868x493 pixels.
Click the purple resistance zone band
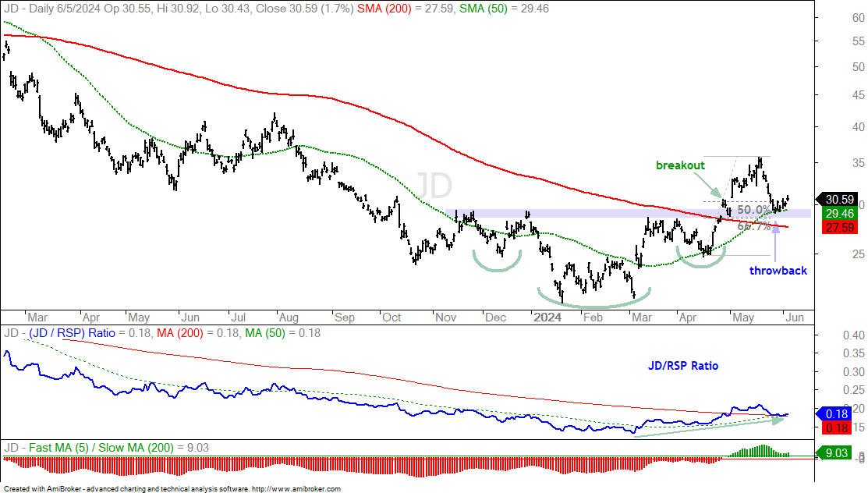629,213
